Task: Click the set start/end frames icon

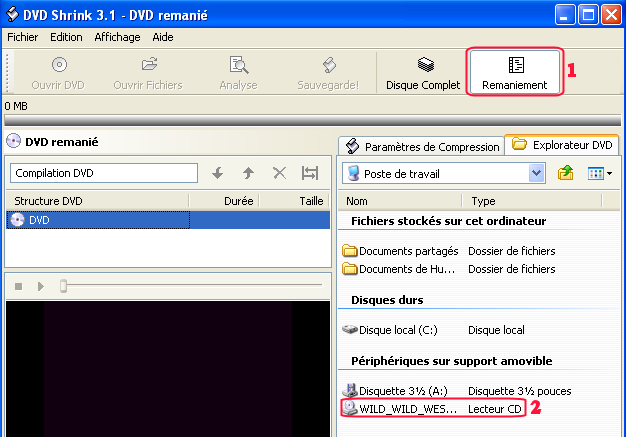Action: click(310, 173)
